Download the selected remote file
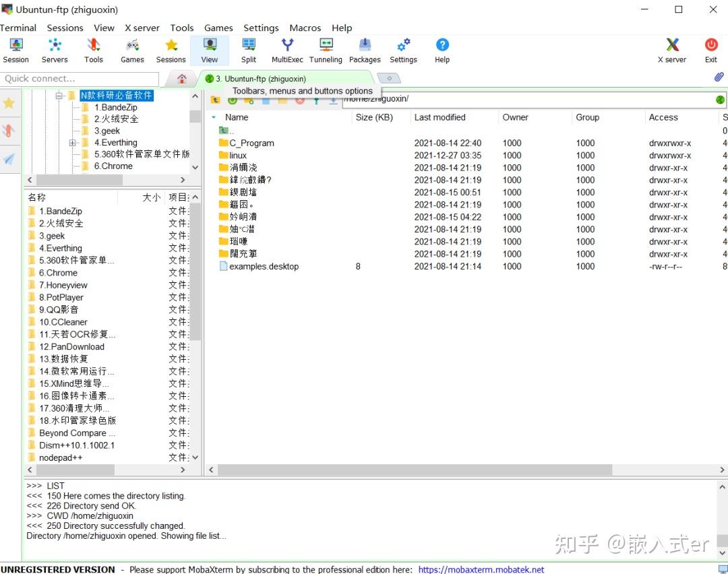The width and height of the screenshot is (728, 574). [332, 100]
